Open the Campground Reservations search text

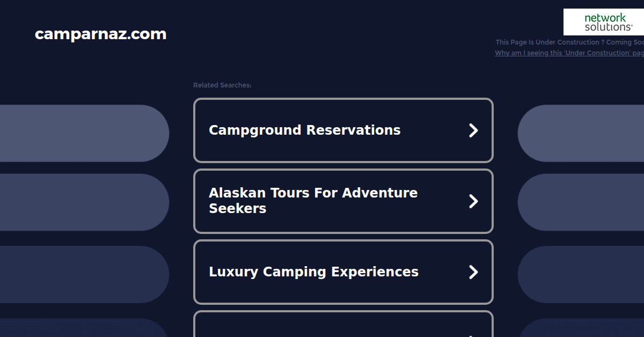pyautogui.click(x=304, y=130)
